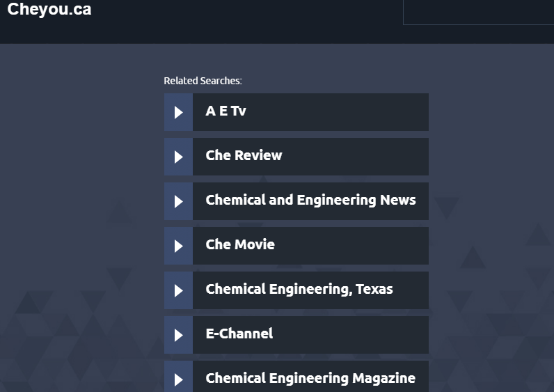Select the Che Movie search result

[x=240, y=245]
